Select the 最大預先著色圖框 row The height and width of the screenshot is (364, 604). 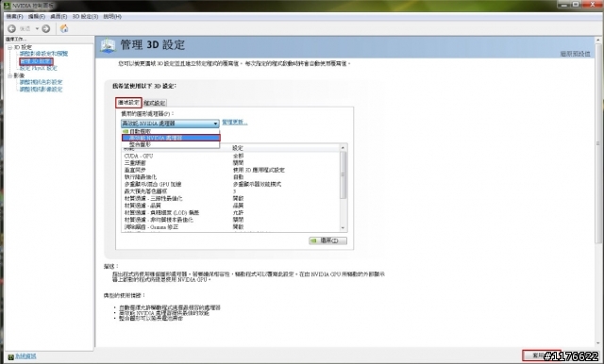[231, 191]
